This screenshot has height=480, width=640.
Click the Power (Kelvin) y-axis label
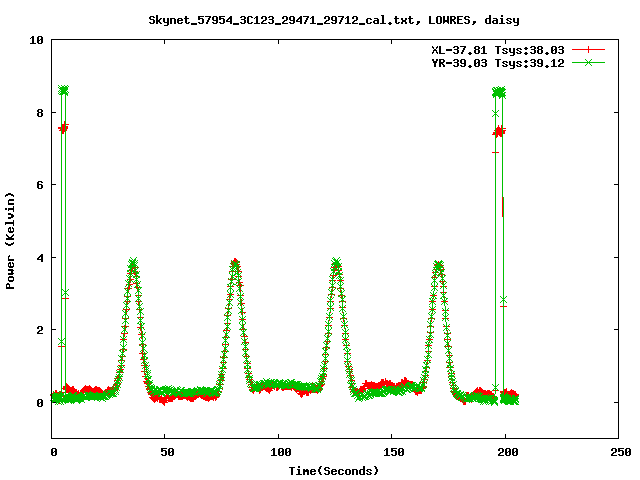[x=10, y=241]
